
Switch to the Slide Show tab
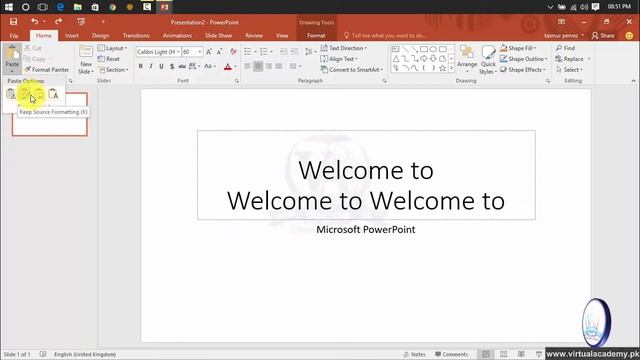(x=218, y=36)
